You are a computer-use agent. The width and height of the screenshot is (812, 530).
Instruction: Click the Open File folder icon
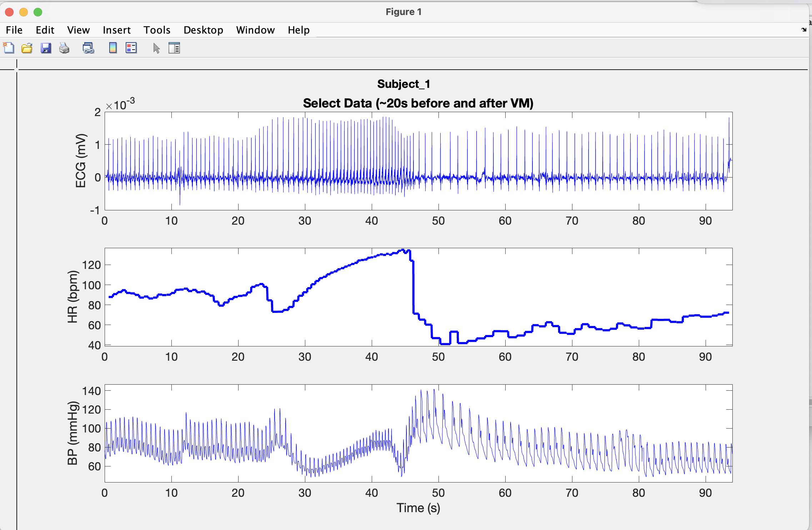(27, 48)
